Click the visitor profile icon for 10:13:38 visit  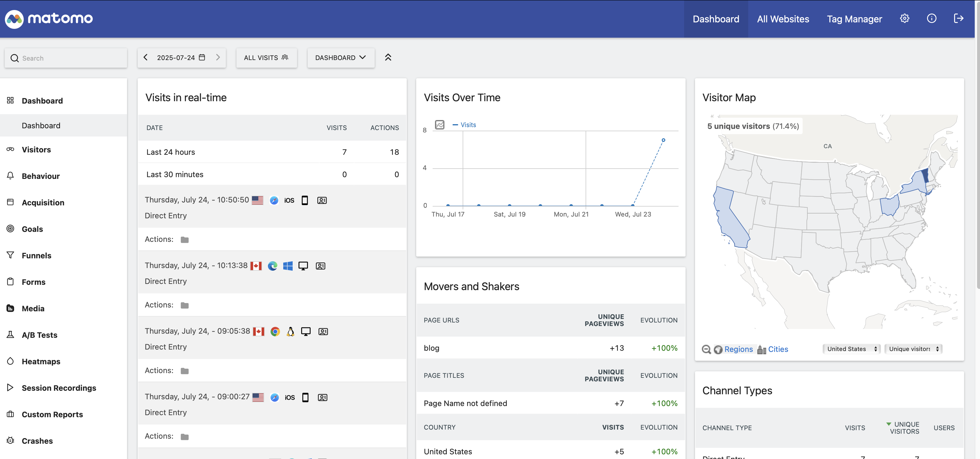pyautogui.click(x=320, y=266)
